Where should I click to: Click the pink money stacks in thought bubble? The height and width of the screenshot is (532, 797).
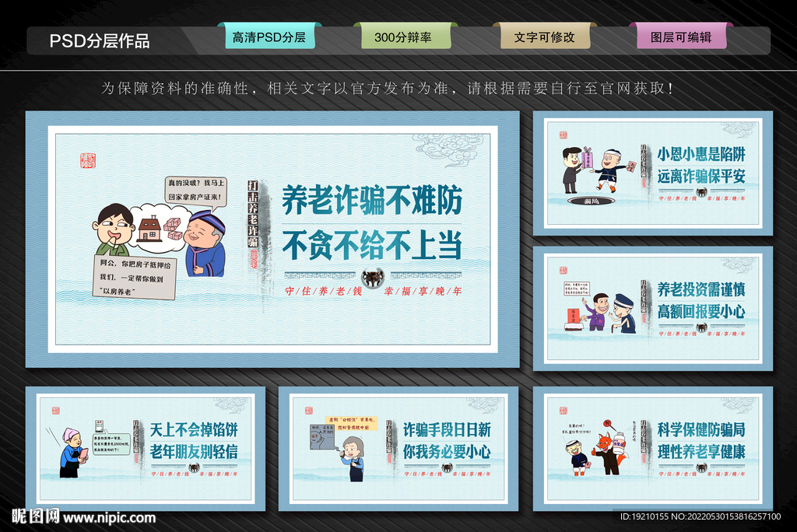point(173,229)
